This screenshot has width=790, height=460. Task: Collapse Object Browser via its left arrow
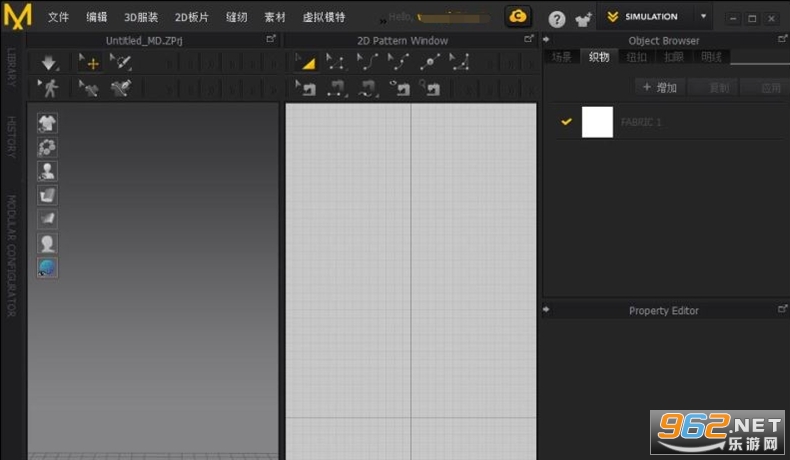click(546, 39)
